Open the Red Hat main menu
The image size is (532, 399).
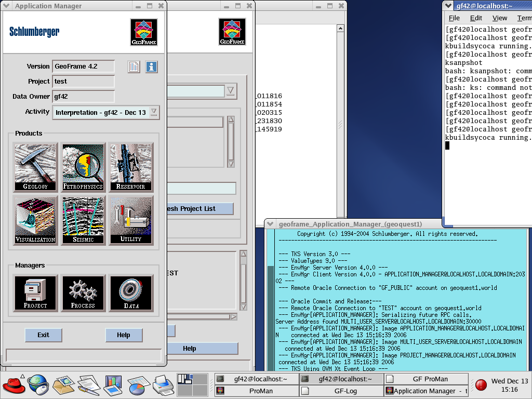click(x=14, y=385)
